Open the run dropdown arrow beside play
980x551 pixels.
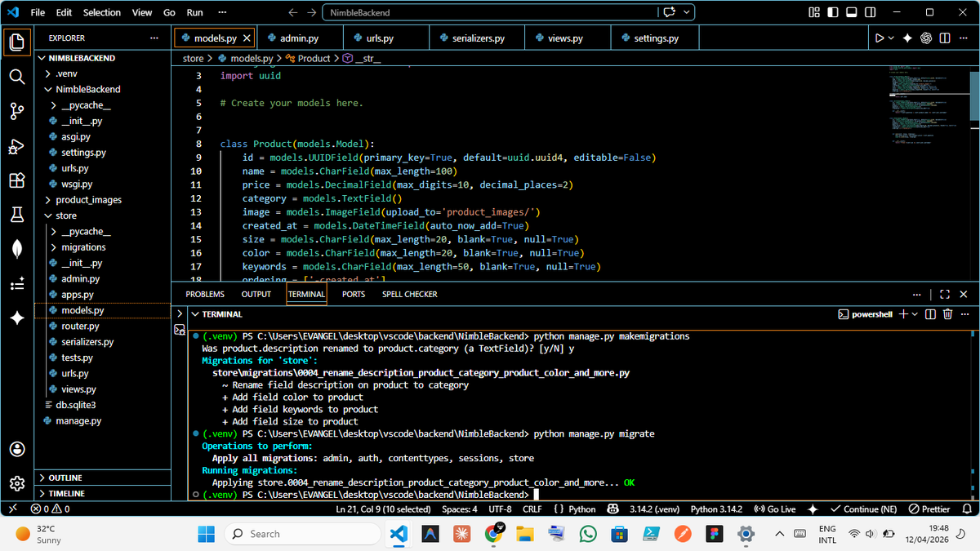point(892,38)
